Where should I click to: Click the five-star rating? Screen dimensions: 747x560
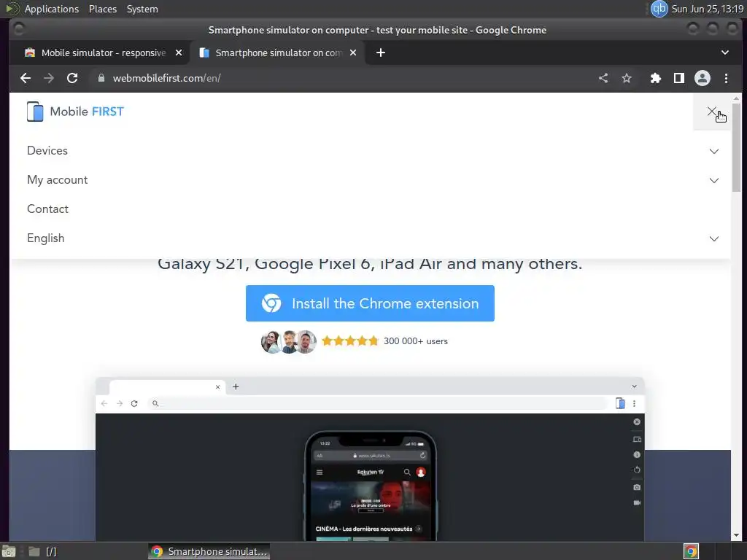pos(350,341)
